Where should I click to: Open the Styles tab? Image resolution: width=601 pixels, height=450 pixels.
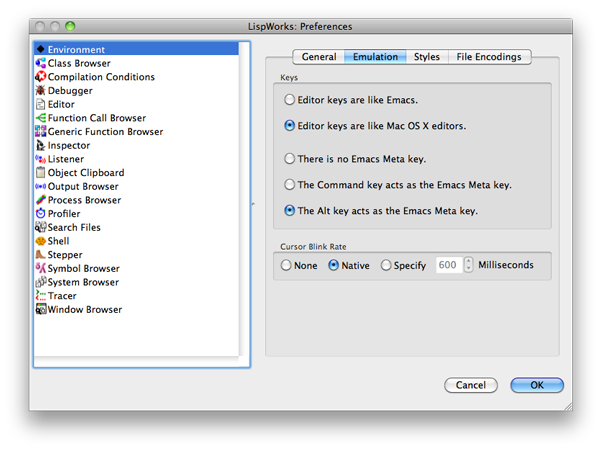coord(426,57)
